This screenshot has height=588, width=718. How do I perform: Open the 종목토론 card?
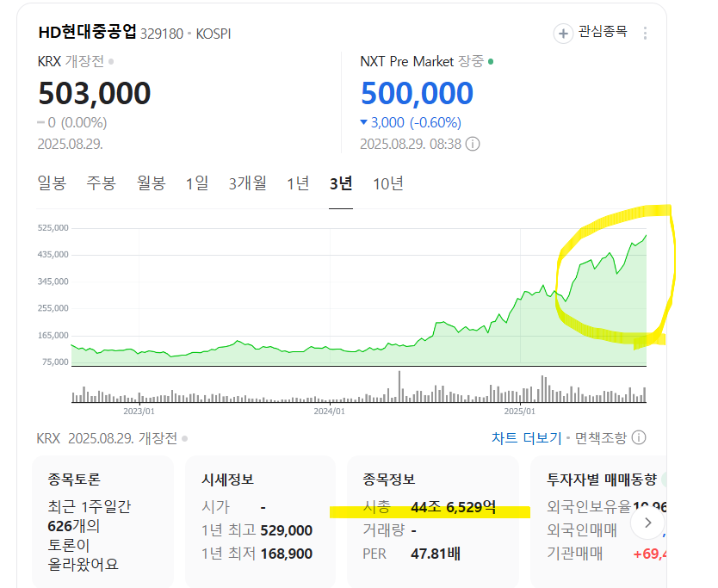coord(102,521)
